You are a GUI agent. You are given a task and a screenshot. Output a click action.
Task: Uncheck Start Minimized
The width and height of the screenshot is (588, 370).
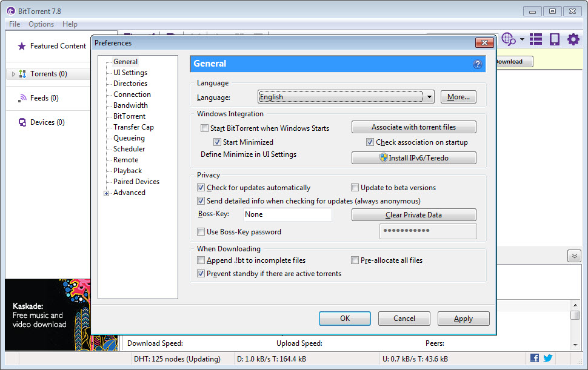click(x=217, y=142)
